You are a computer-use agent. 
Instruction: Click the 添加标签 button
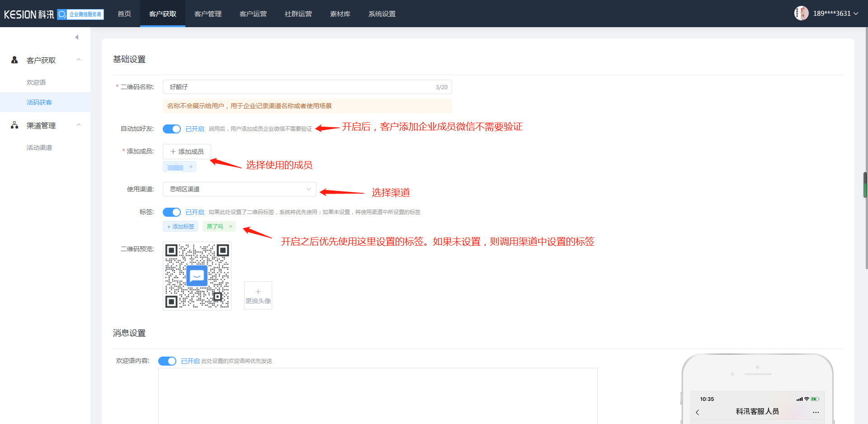click(x=180, y=226)
